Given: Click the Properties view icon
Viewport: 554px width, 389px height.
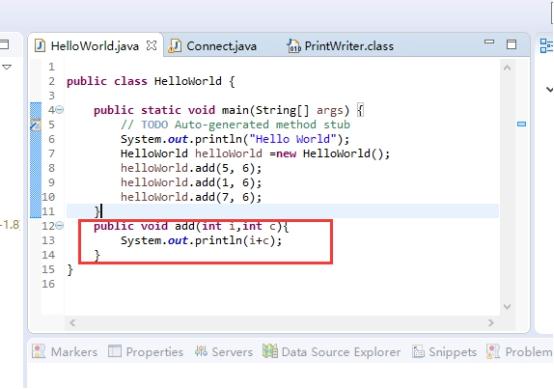Looking at the screenshot, I should pos(114,351).
